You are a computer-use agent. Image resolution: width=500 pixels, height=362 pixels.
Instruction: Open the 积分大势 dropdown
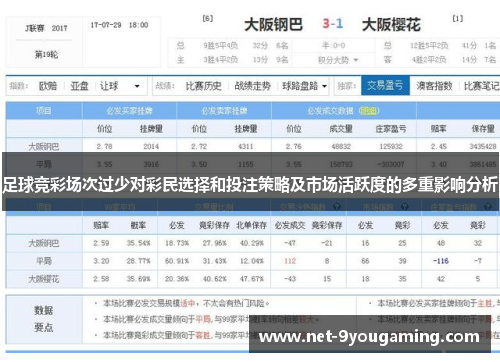338,60
